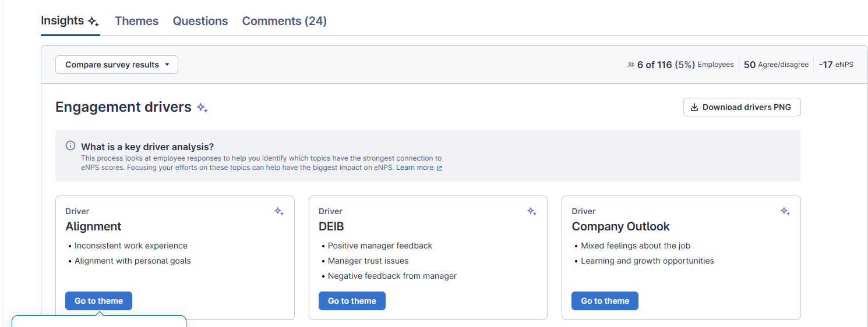
Task: Click the info icon beside key driver analysis
Action: coord(70,146)
